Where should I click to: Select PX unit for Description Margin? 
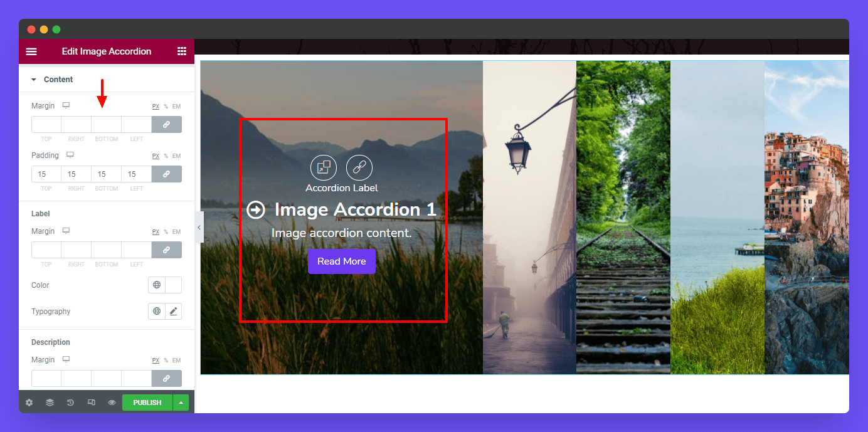(x=156, y=361)
